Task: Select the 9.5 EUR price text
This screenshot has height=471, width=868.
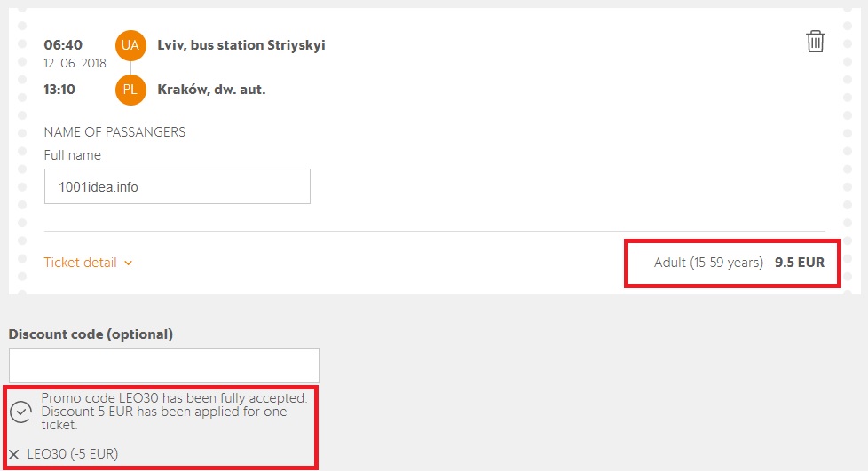Action: coord(799,263)
